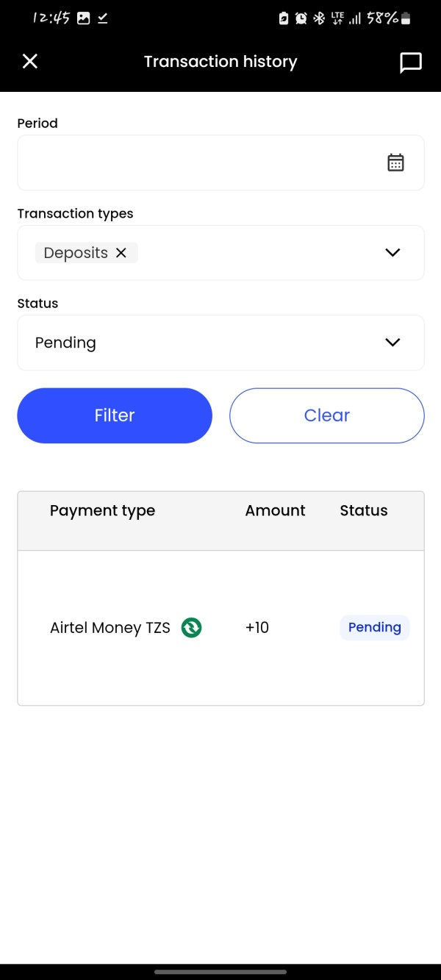Tap the alarm icon in status bar

coord(301,18)
